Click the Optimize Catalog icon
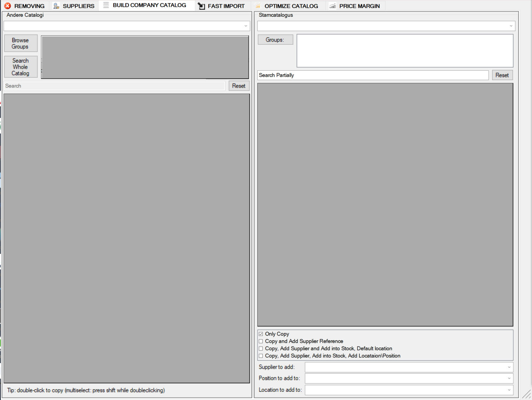 258,6
